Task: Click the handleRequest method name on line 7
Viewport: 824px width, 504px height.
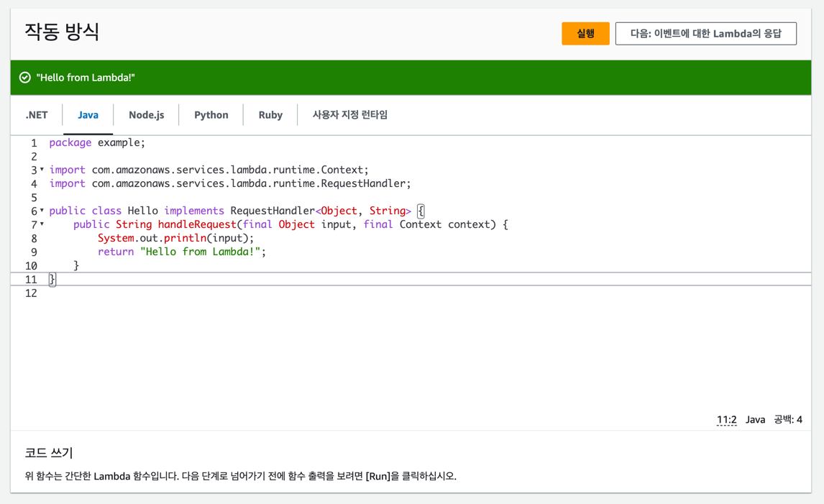Action: coord(197,224)
